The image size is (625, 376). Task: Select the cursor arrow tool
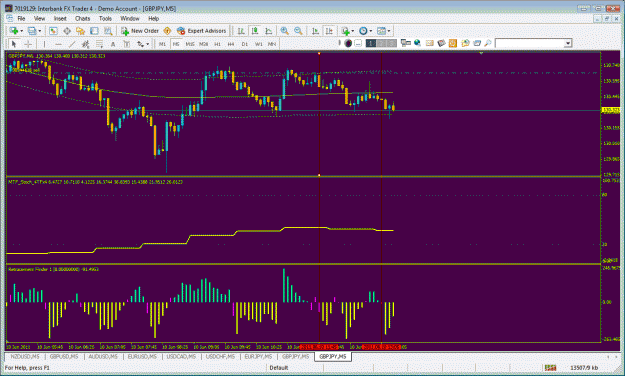(x=14, y=44)
